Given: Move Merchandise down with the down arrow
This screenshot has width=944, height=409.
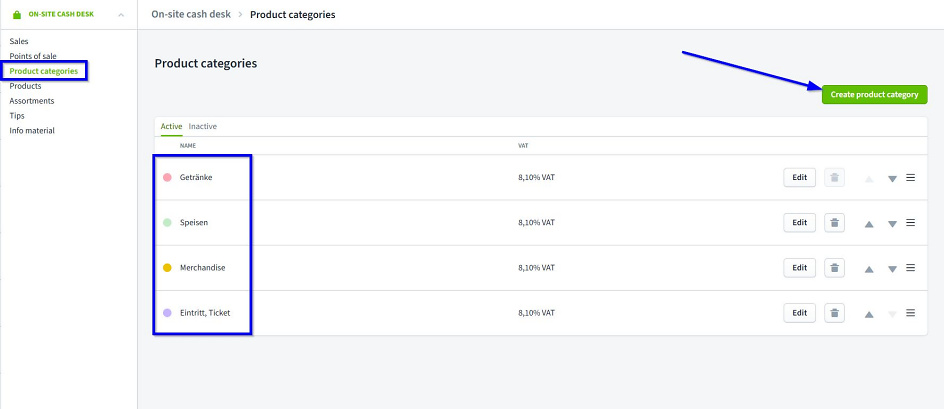Looking at the screenshot, I should coord(892,269).
